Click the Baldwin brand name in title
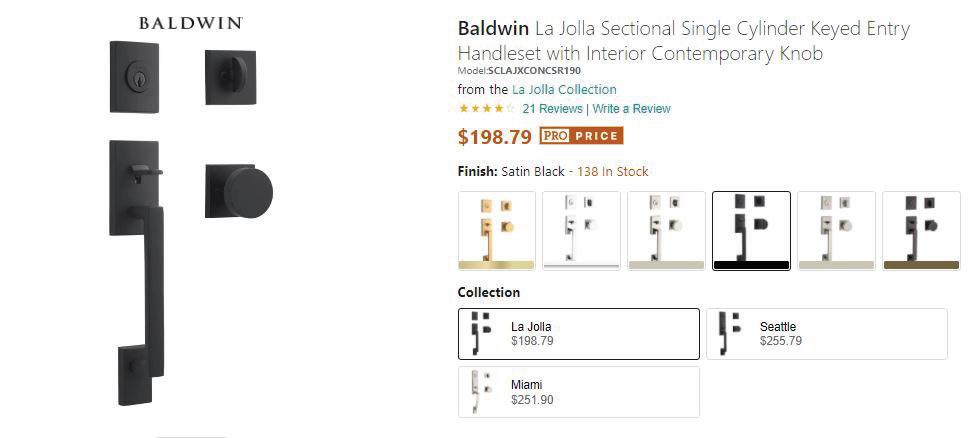The width and height of the screenshot is (968, 438). point(493,28)
